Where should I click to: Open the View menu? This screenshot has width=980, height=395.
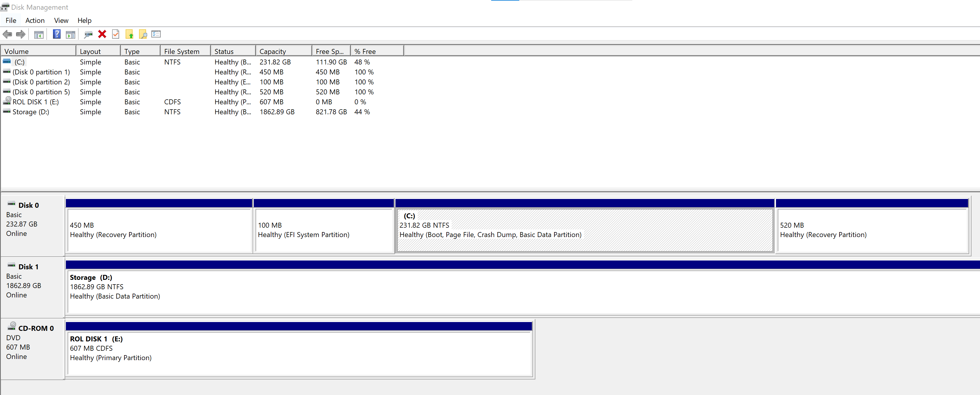pyautogui.click(x=61, y=21)
